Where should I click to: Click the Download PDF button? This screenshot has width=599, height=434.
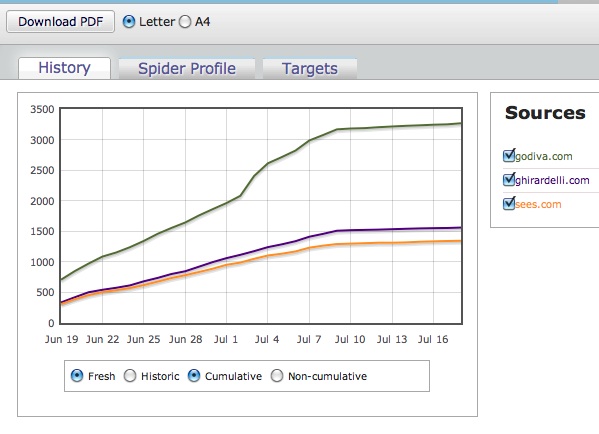click(60, 22)
